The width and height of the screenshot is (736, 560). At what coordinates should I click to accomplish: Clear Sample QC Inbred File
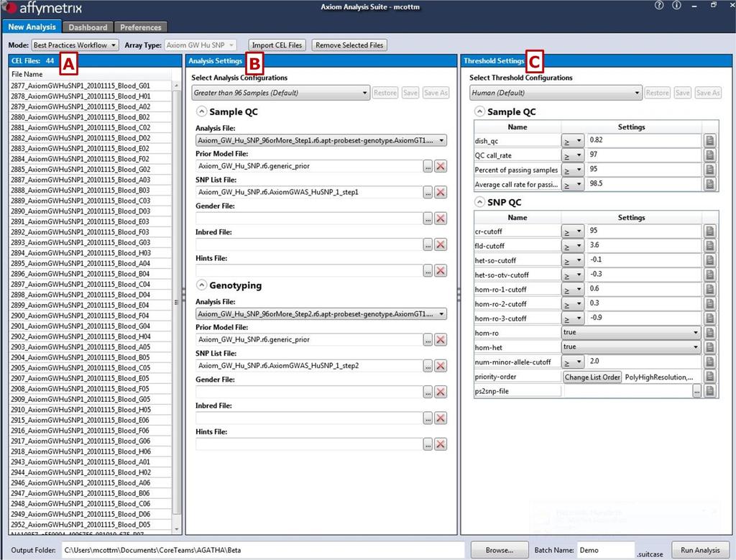pos(441,244)
